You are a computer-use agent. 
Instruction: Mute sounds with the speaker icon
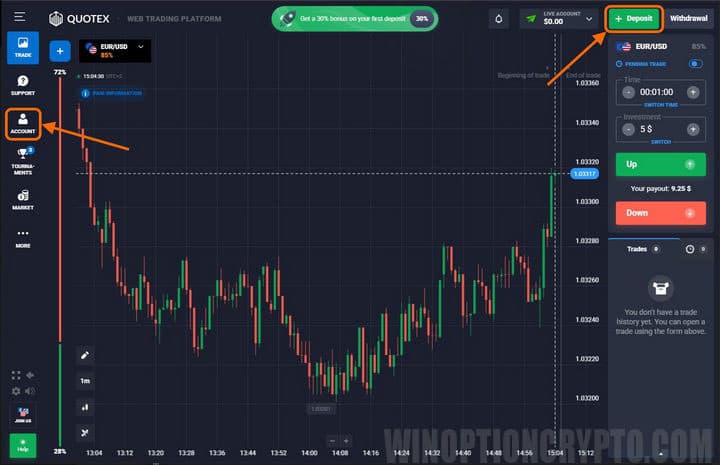tap(29, 391)
